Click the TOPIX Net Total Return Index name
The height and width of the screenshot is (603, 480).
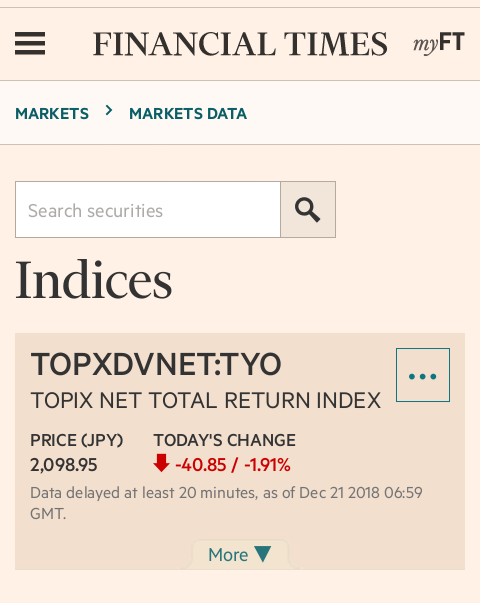[x=206, y=400]
